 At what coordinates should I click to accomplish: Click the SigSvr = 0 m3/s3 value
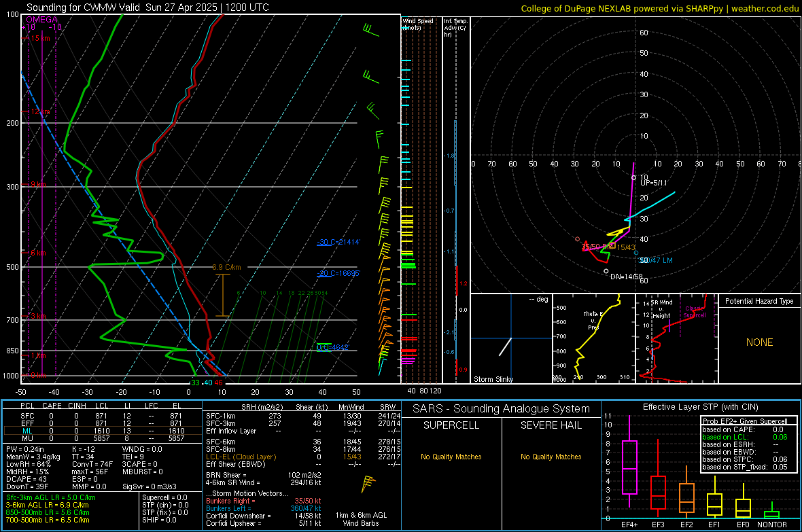(x=150, y=486)
